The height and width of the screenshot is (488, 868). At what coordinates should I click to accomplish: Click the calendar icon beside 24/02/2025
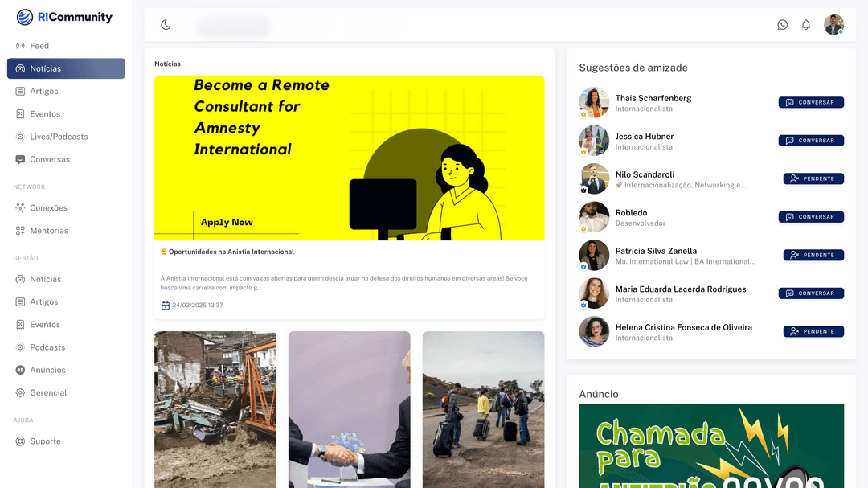(165, 306)
